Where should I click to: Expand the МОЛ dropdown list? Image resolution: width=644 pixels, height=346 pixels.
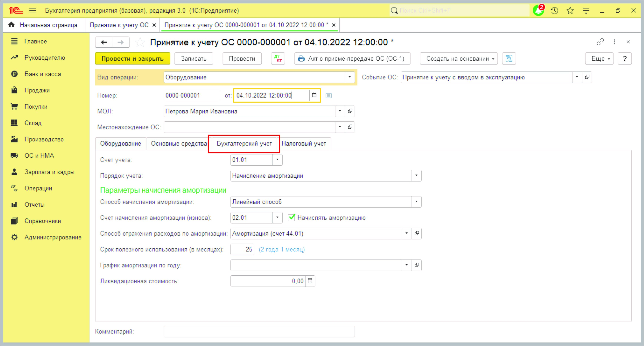click(340, 111)
